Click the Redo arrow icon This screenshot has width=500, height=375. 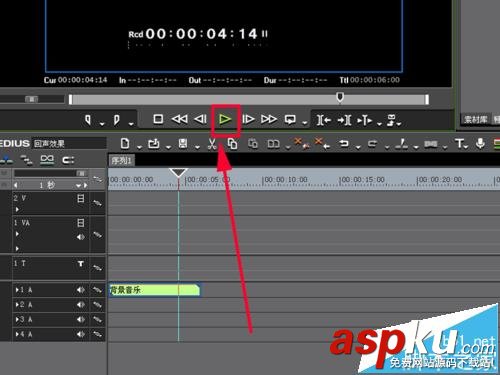coord(373,144)
